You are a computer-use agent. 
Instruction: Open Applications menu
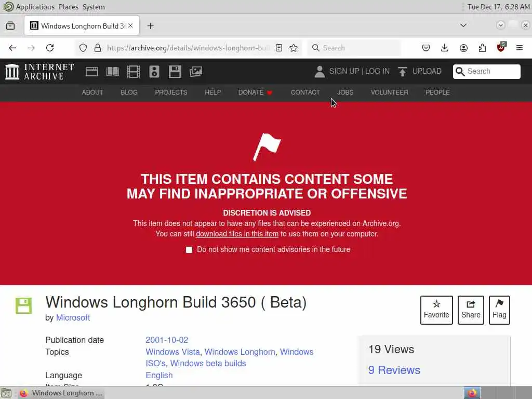[x=35, y=7]
